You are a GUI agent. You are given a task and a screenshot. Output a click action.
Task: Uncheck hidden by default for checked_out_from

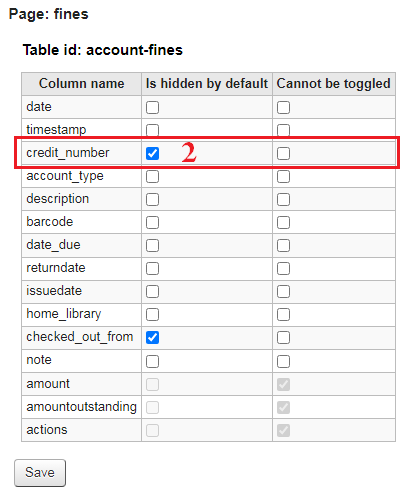coord(152,337)
